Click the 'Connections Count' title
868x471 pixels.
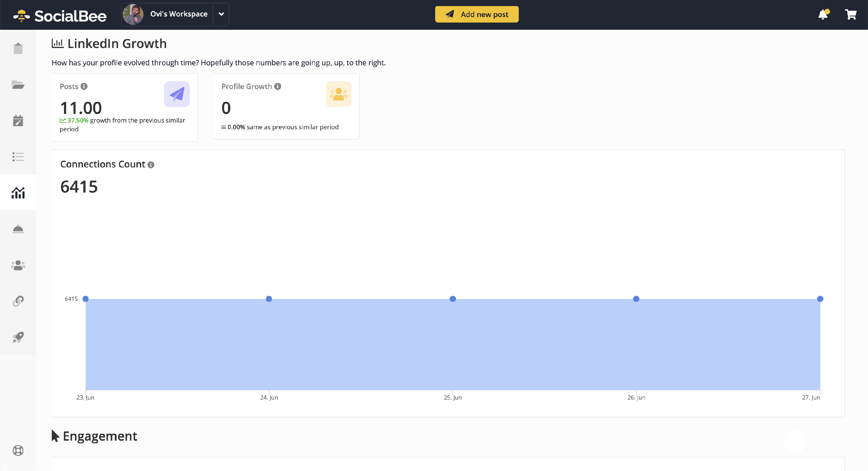[102, 164]
